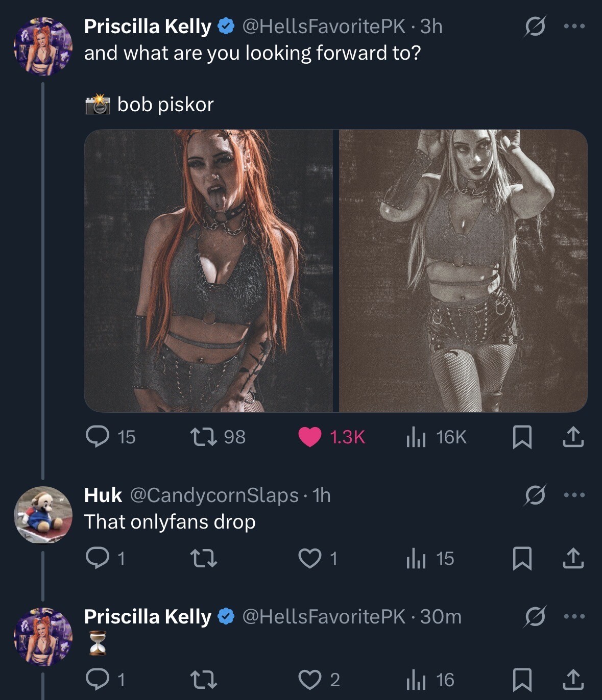Bookmark the main photo post
This screenshot has width=602, height=700.
point(522,437)
